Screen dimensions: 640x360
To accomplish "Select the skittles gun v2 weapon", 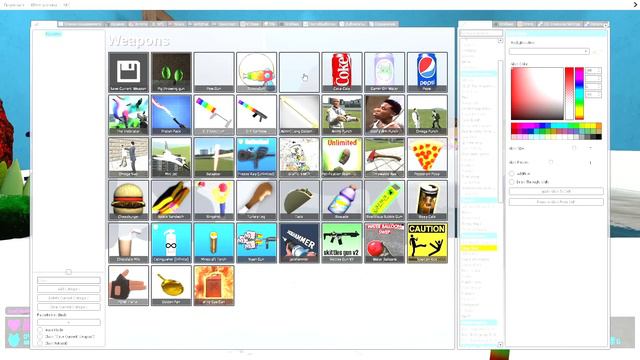I will pos(342,242).
